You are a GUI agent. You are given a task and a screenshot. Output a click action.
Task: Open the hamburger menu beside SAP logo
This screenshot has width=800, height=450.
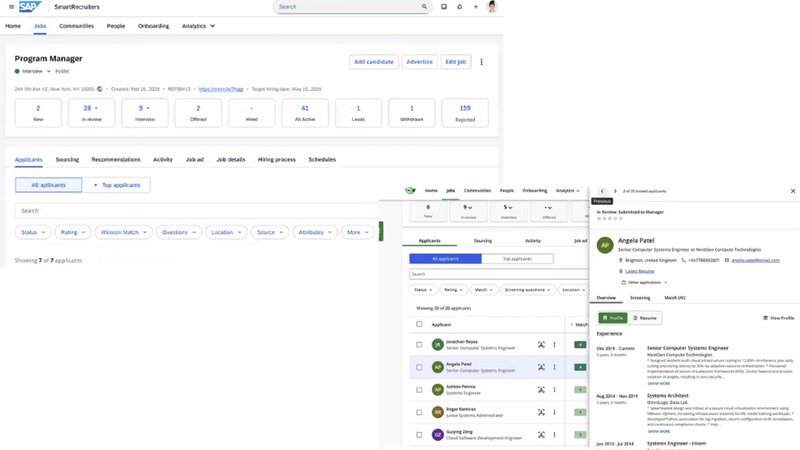[11, 7]
